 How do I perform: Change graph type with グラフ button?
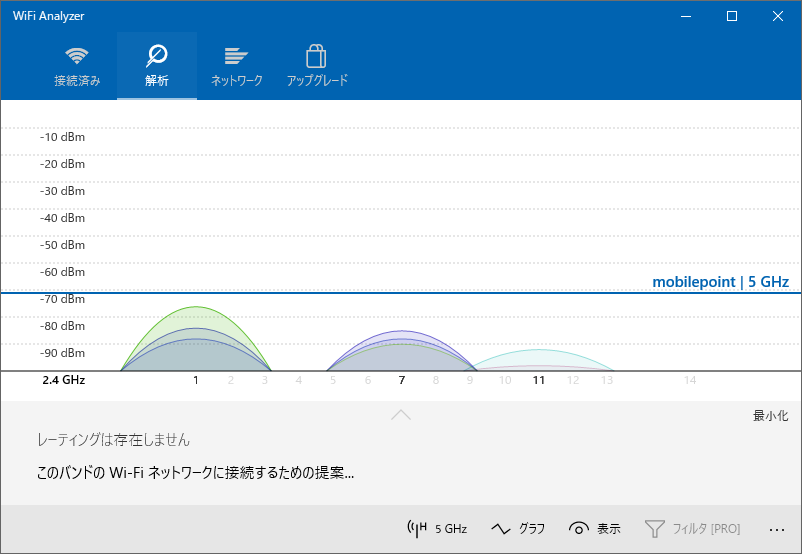click(518, 528)
